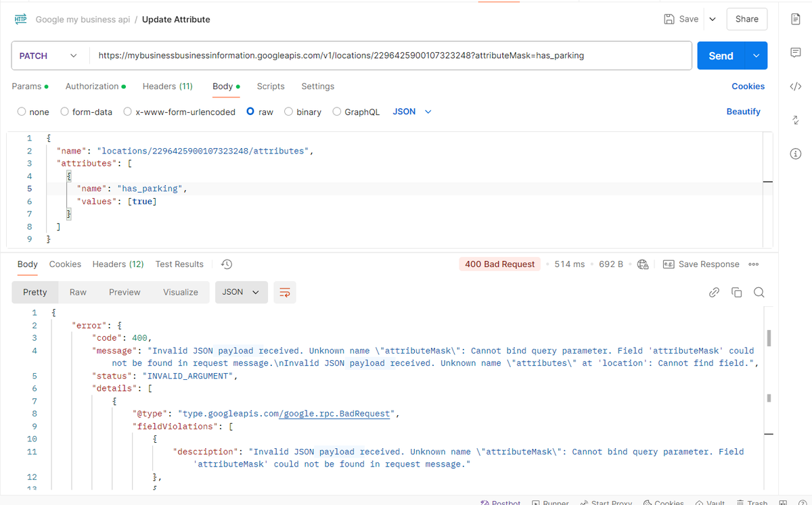Select the Pretty response view
The height and width of the screenshot is (505, 812).
[35, 292]
